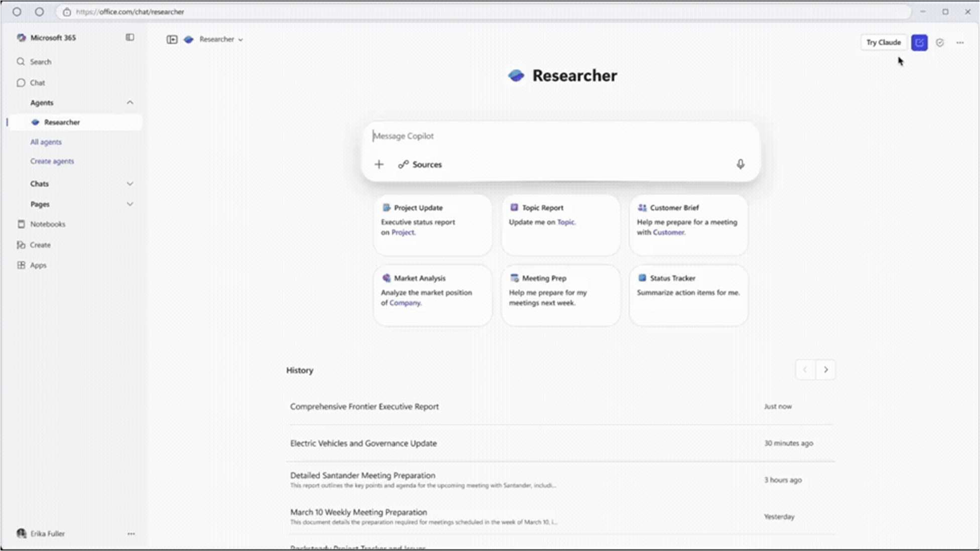Expand the Chats section

point(130,184)
